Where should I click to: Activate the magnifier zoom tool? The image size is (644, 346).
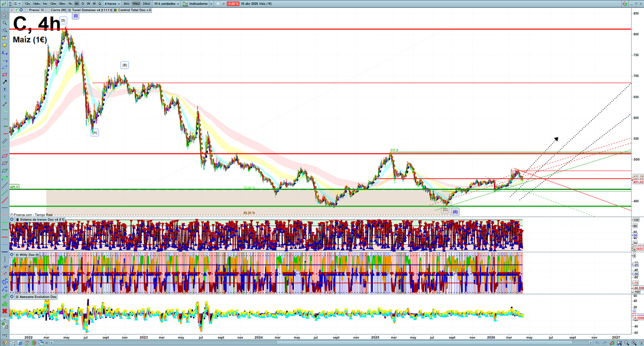point(4,23)
